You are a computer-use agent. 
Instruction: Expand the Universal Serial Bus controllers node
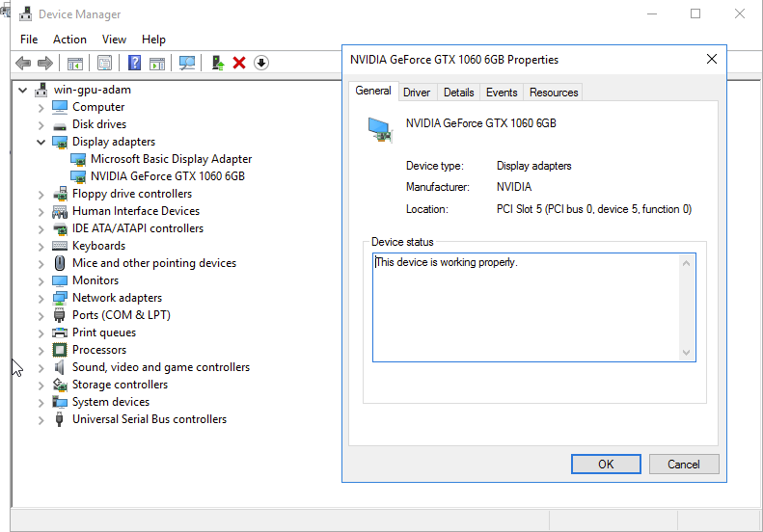(41, 419)
